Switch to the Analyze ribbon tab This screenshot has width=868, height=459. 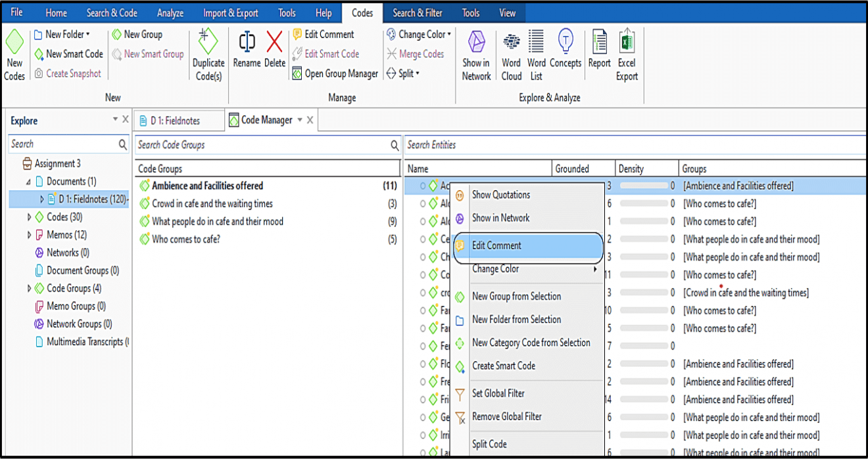[170, 12]
